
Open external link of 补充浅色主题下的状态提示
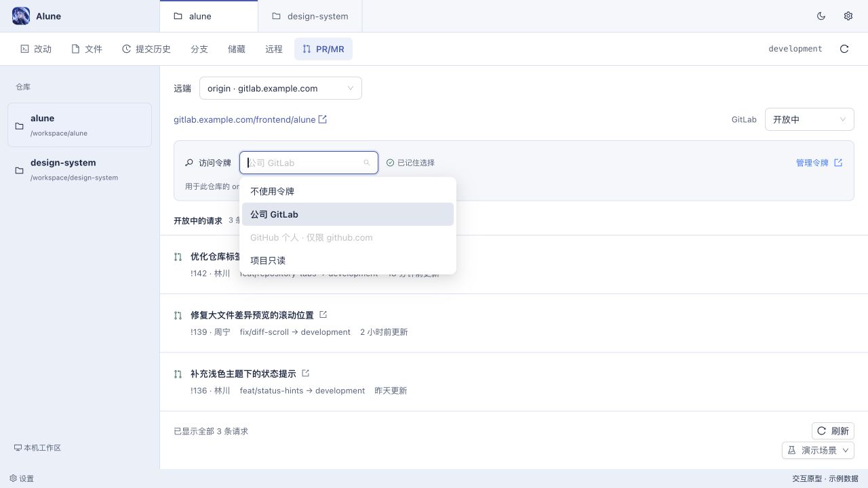point(305,373)
